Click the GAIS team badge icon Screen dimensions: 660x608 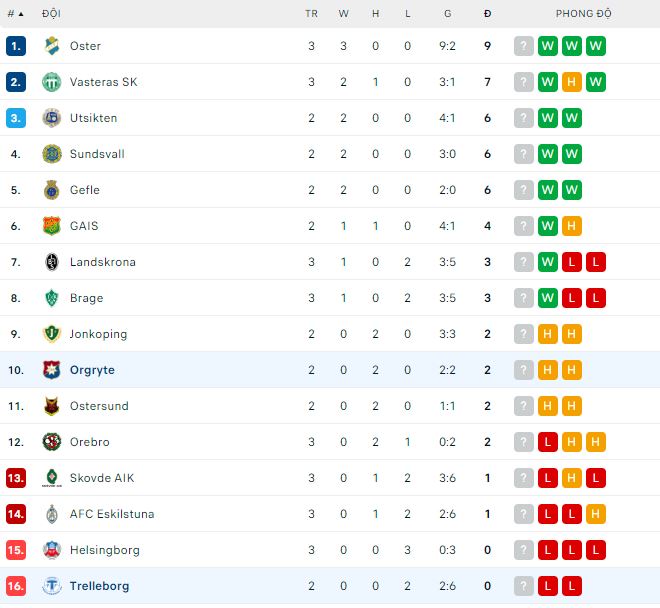(52, 226)
